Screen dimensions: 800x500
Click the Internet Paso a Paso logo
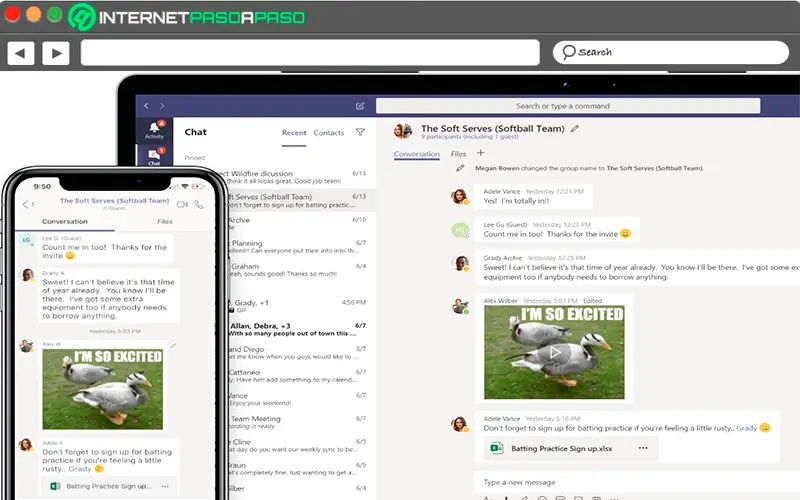[187, 17]
